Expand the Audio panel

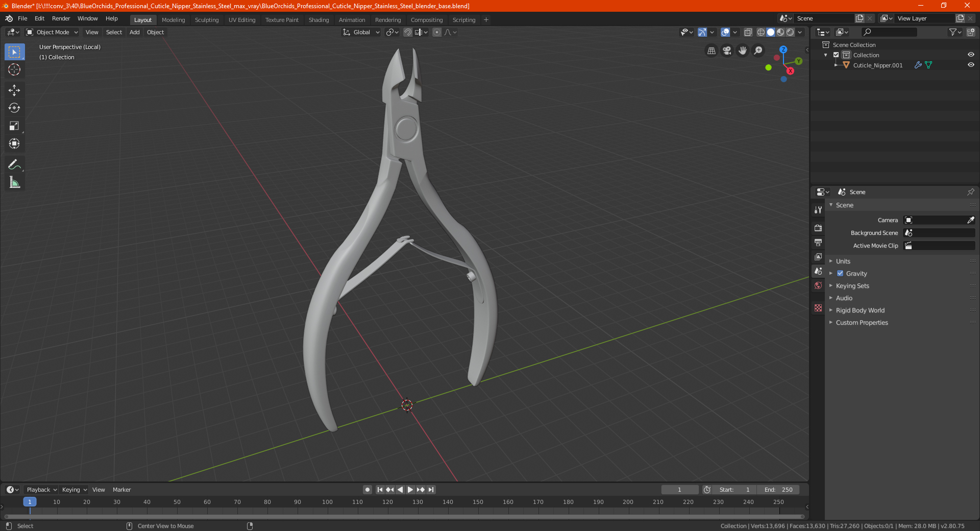click(844, 298)
